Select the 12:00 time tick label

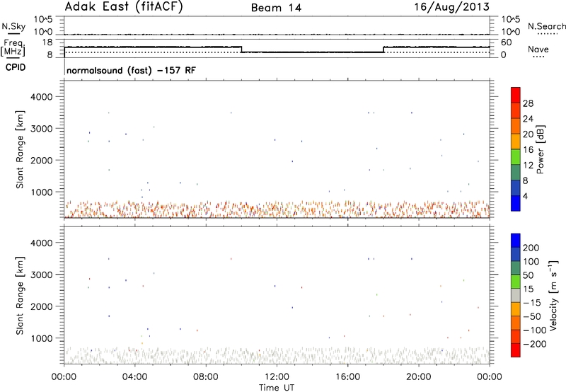click(x=277, y=377)
